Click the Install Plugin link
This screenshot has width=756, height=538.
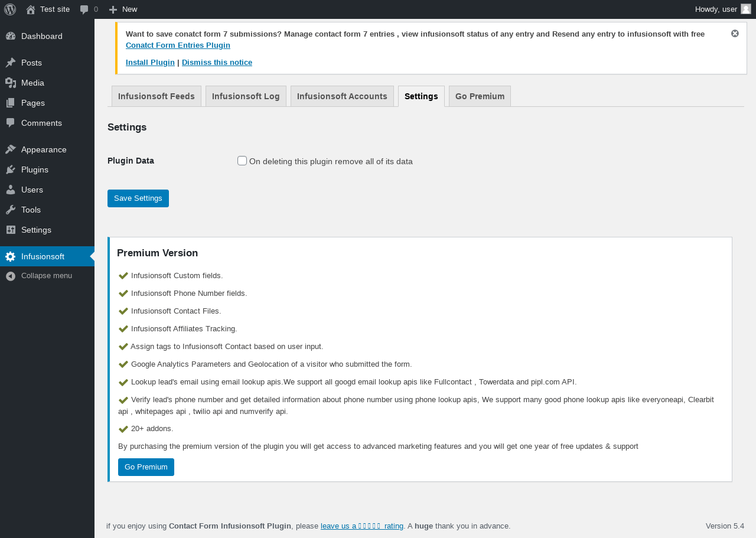pos(150,63)
